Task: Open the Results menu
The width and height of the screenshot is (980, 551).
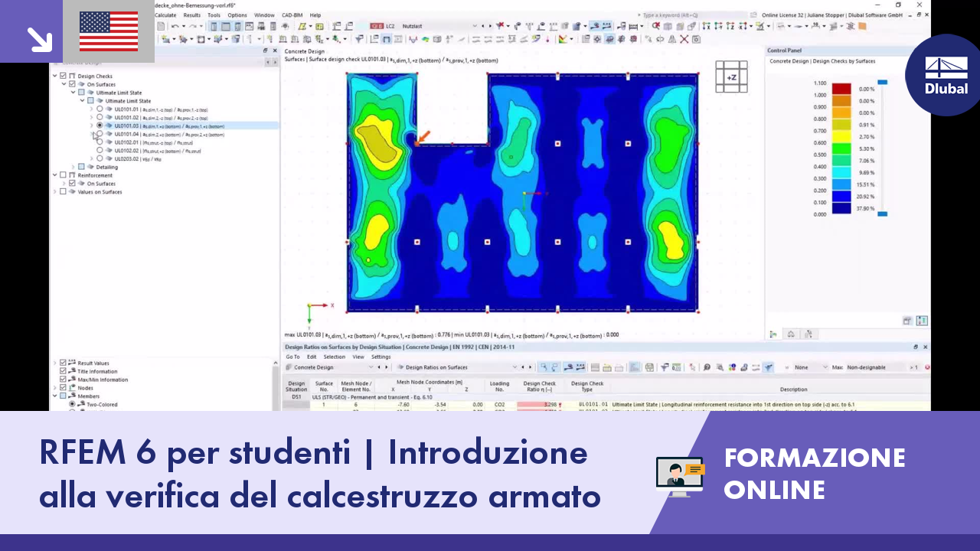Action: pyautogui.click(x=192, y=15)
